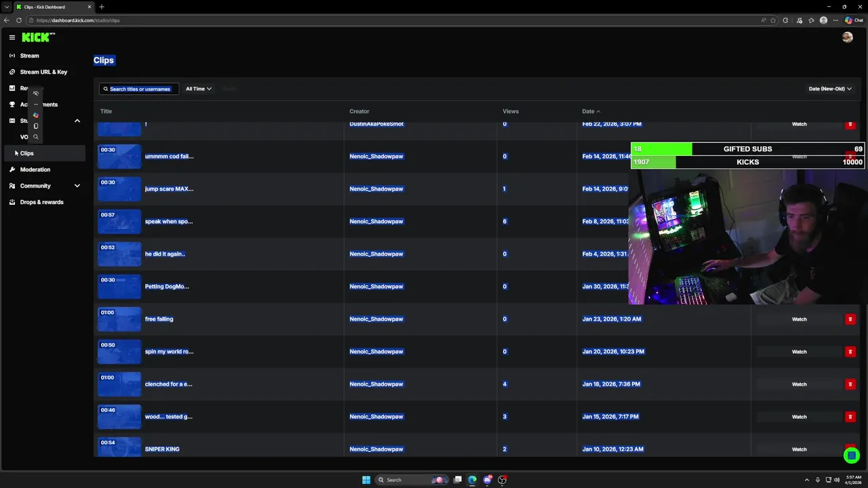Go back in the browser
The image size is (868, 488).
(7, 20)
